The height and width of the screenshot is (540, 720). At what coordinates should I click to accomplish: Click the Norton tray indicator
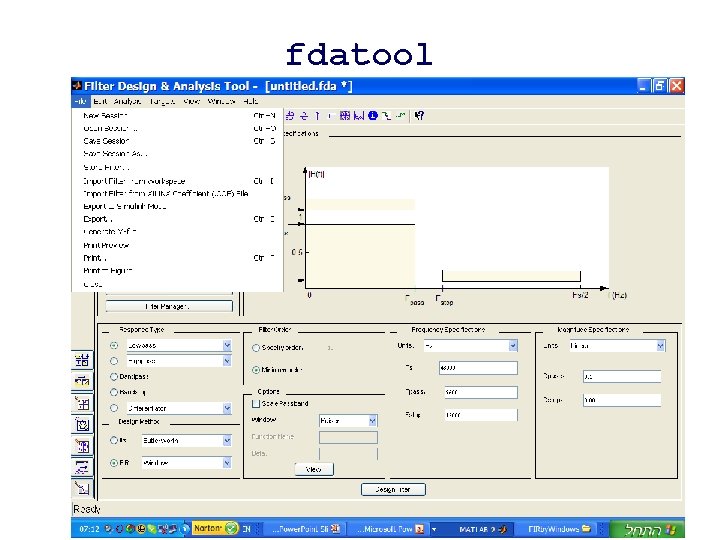pos(215,529)
